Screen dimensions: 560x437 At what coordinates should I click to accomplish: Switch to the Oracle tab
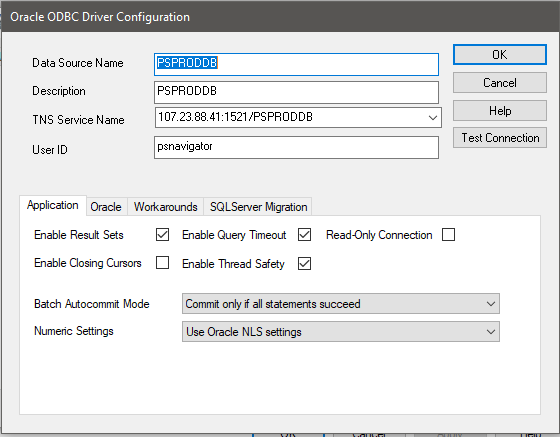pyautogui.click(x=106, y=207)
